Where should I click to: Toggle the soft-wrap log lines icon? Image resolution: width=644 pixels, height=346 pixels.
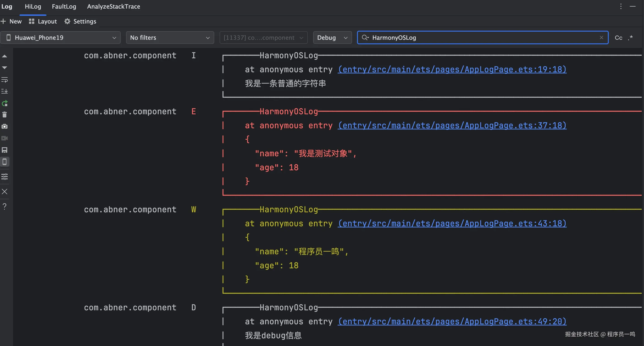tap(5, 80)
